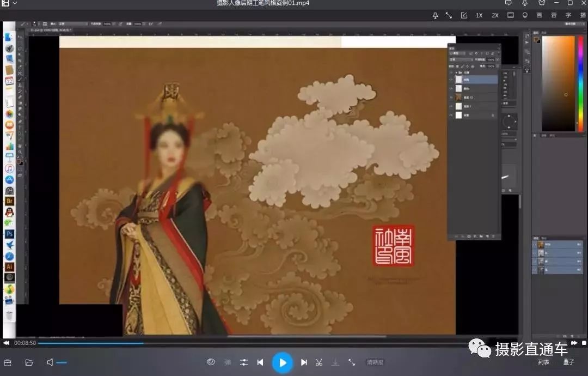Click the foreground/background color swatches in toolbox
The image size is (588, 376).
(20, 162)
